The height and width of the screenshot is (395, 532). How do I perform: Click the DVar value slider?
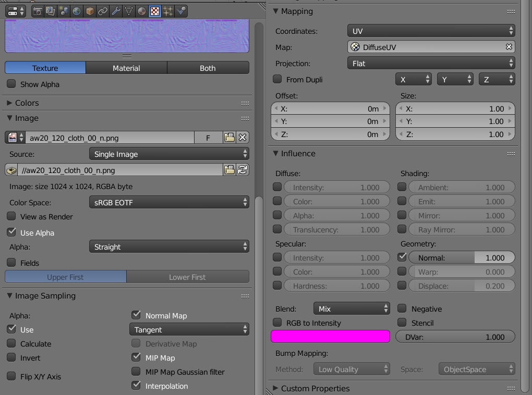pos(455,337)
